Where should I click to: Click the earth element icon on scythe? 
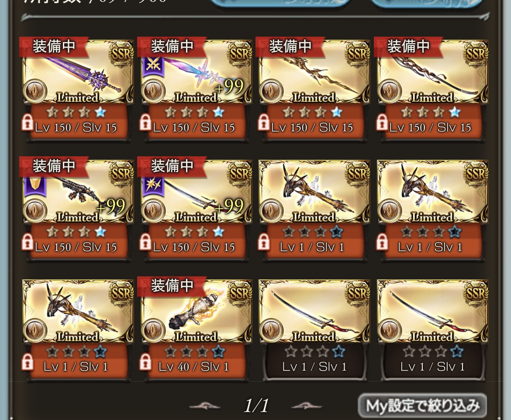390,91
